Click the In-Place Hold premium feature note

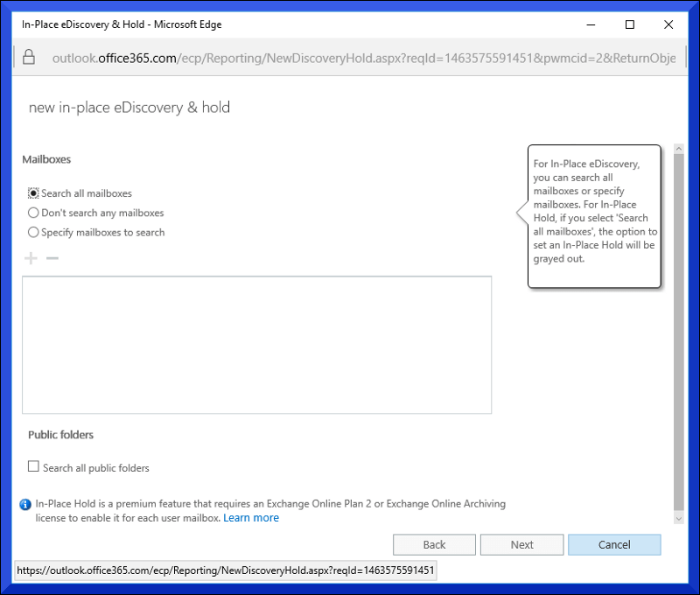[270, 511]
